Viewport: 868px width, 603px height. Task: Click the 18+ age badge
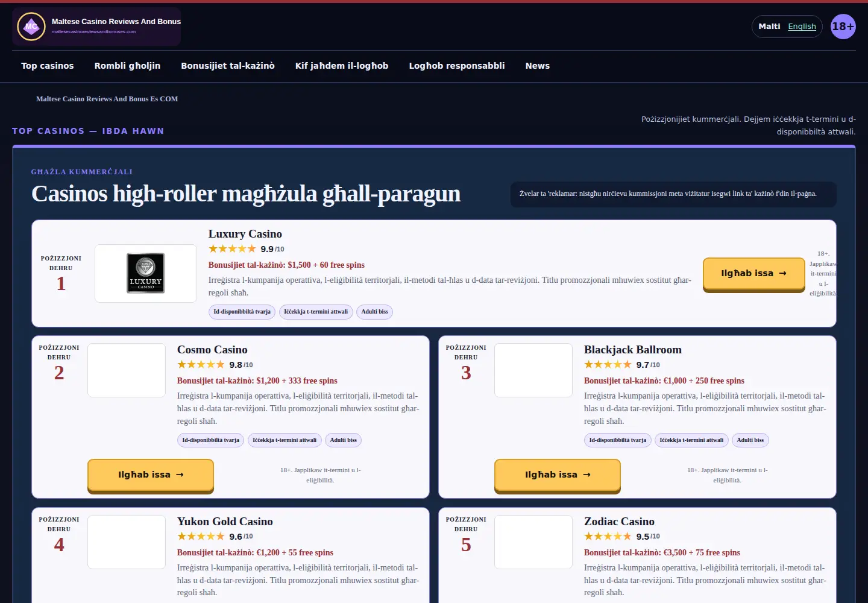843,27
